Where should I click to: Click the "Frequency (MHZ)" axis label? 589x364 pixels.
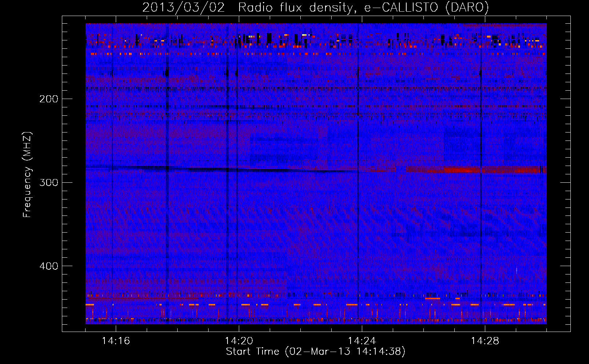[27, 175]
